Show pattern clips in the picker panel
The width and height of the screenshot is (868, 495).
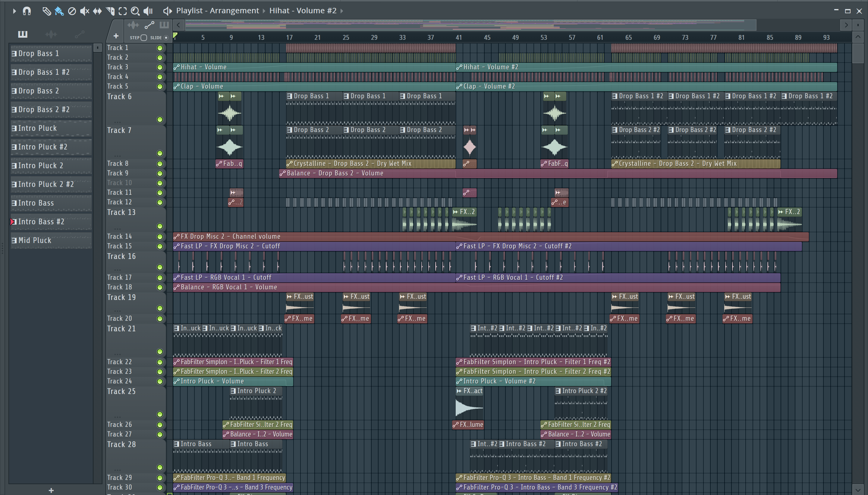click(23, 34)
